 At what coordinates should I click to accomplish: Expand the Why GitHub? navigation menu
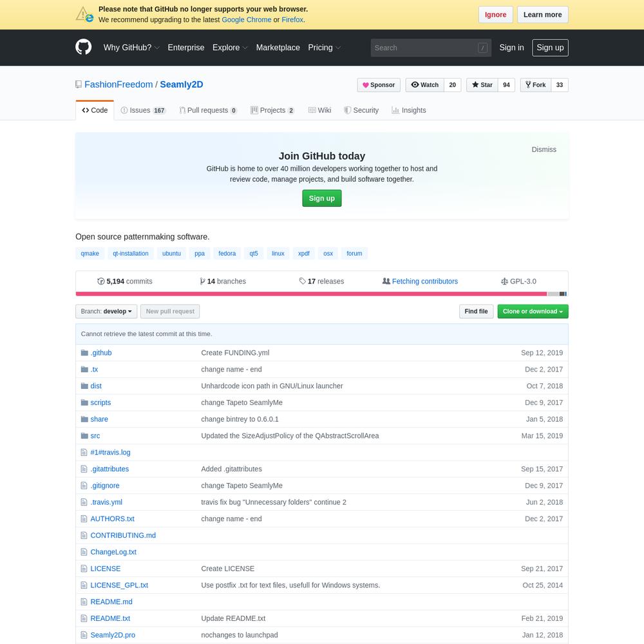pyautogui.click(x=131, y=48)
